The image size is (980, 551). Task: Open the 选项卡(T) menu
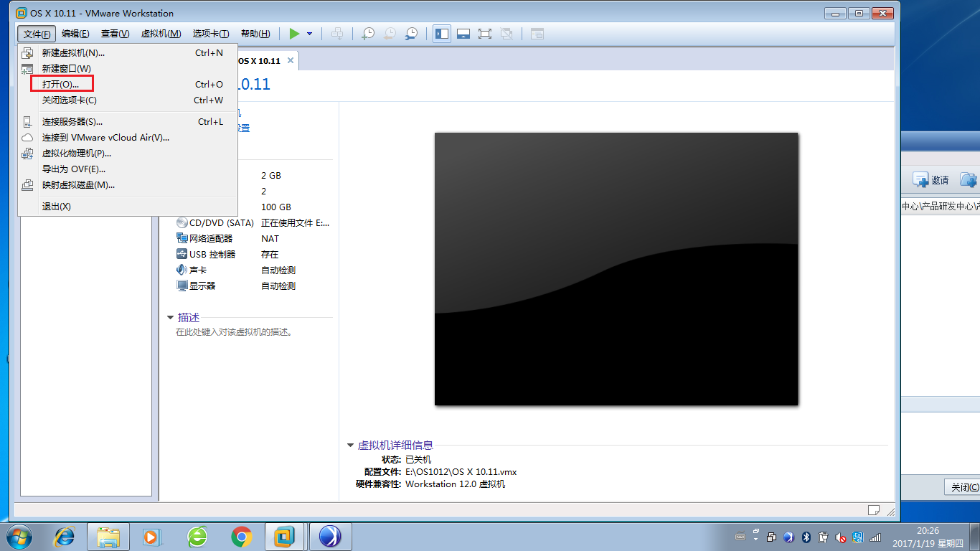pos(211,34)
